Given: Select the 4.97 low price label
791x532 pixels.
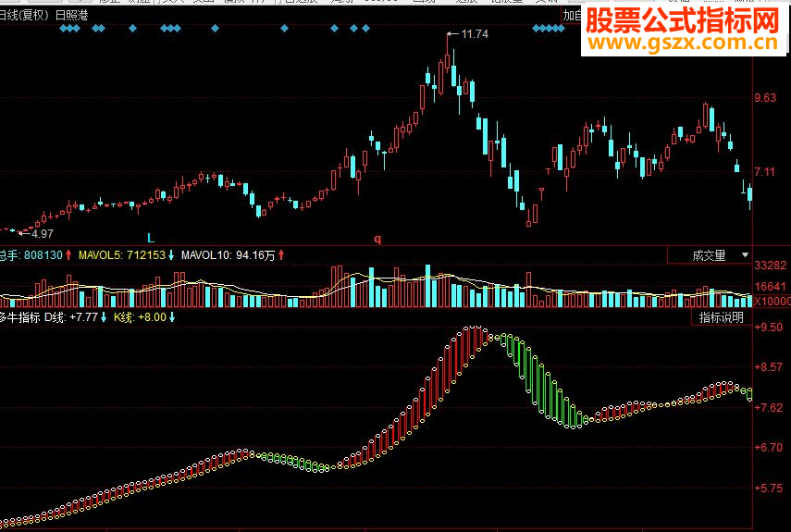Looking at the screenshot, I should (x=43, y=233).
